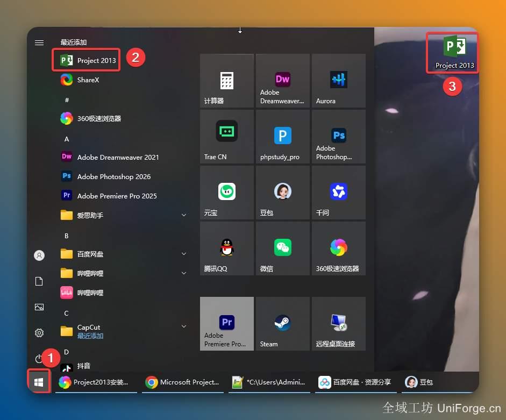Expand the CapCut folder chevron
The width and height of the screenshot is (506, 420).
183,326
